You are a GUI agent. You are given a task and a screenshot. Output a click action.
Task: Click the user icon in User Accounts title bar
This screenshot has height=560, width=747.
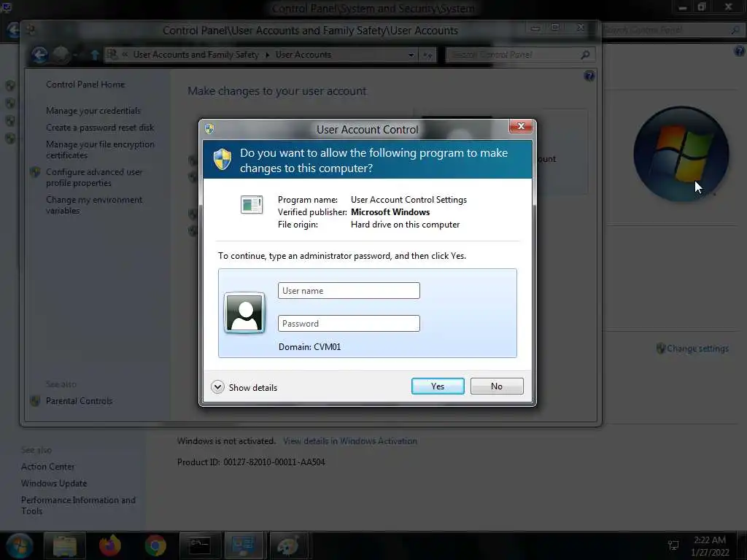[31, 30]
